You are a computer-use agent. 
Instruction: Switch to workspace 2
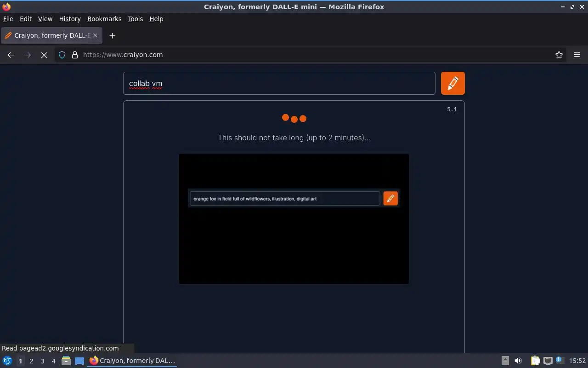click(x=31, y=361)
